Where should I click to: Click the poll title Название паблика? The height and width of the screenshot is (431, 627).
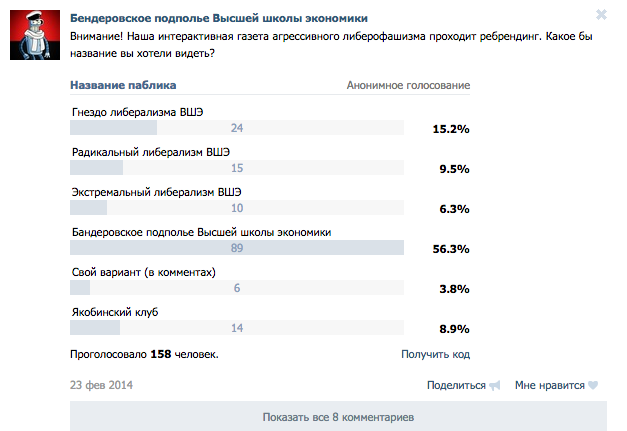pos(124,86)
